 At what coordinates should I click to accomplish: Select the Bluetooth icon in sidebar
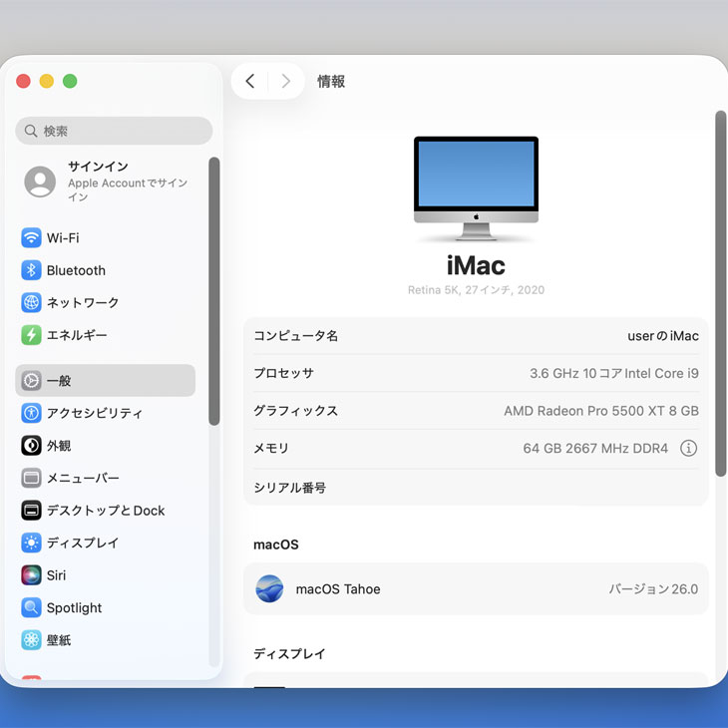tap(31, 270)
